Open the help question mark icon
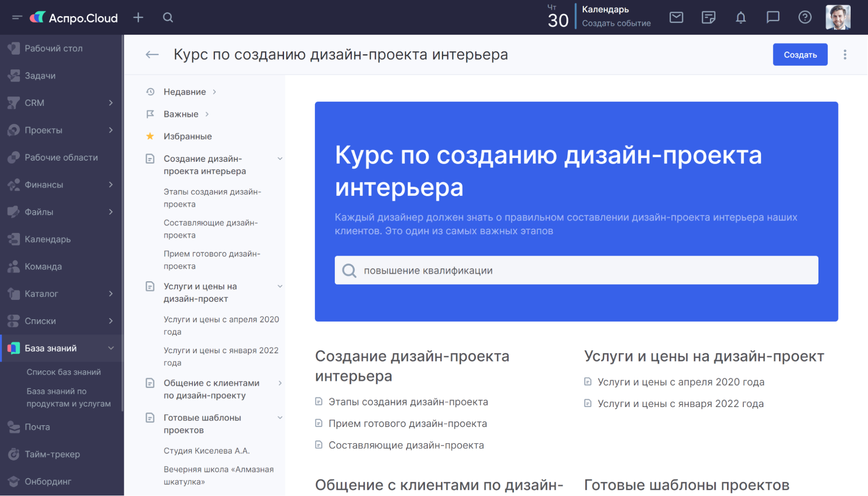The image size is (868, 496). [805, 17]
